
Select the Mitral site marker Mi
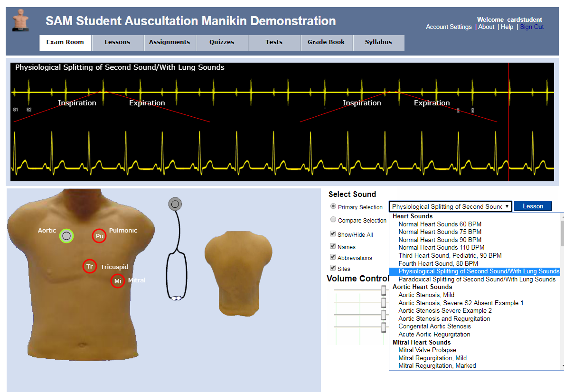point(118,281)
